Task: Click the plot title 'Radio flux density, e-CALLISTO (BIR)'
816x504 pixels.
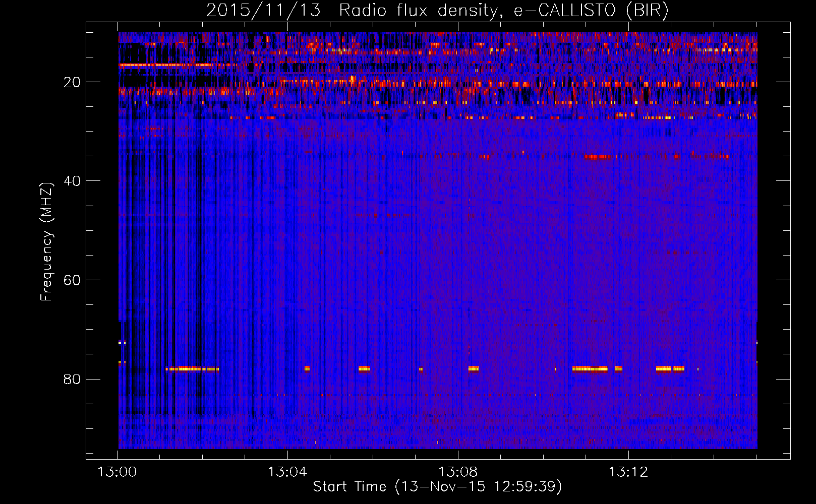Action: (x=503, y=11)
